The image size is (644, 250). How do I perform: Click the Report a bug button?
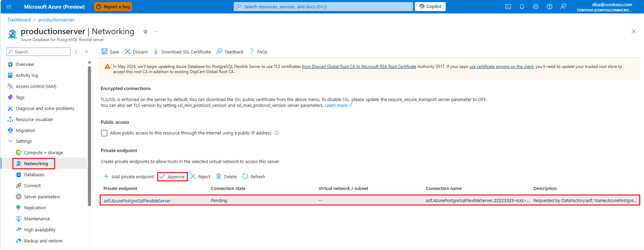[113, 7]
